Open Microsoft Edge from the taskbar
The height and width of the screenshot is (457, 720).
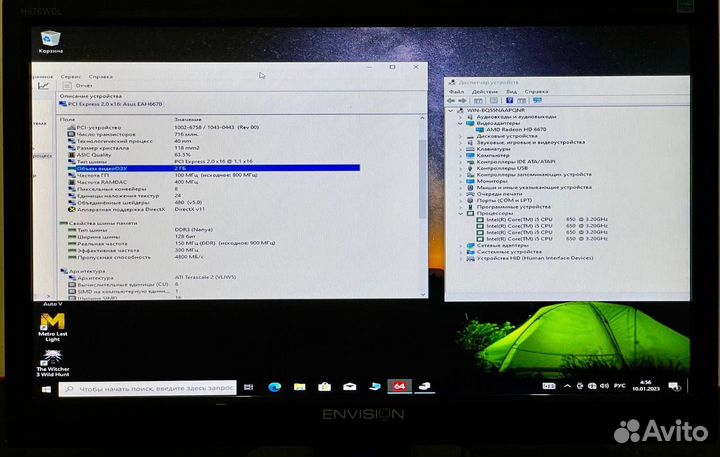coord(275,387)
